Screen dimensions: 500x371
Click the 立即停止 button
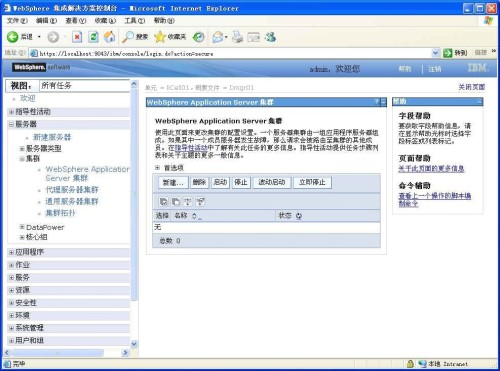point(312,183)
